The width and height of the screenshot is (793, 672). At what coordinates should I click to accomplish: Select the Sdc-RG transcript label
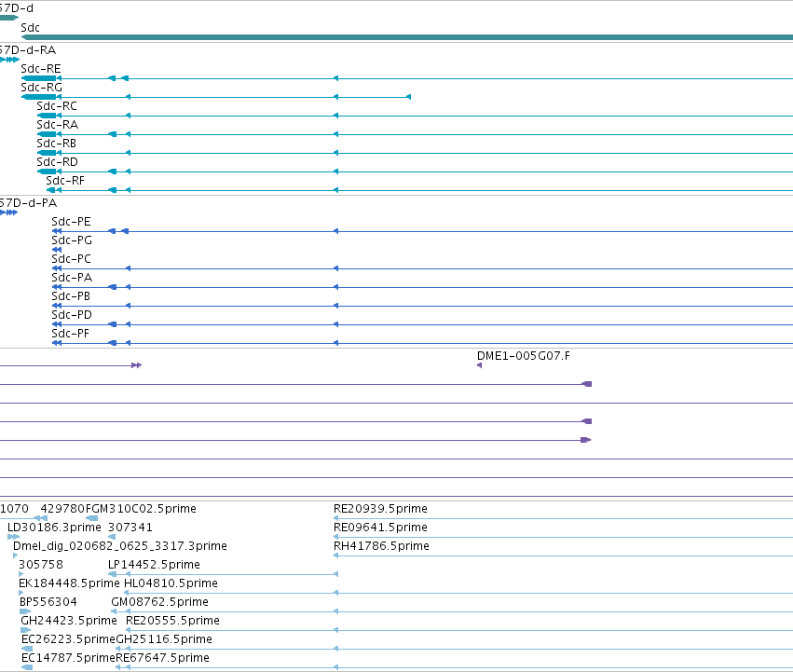[42, 88]
